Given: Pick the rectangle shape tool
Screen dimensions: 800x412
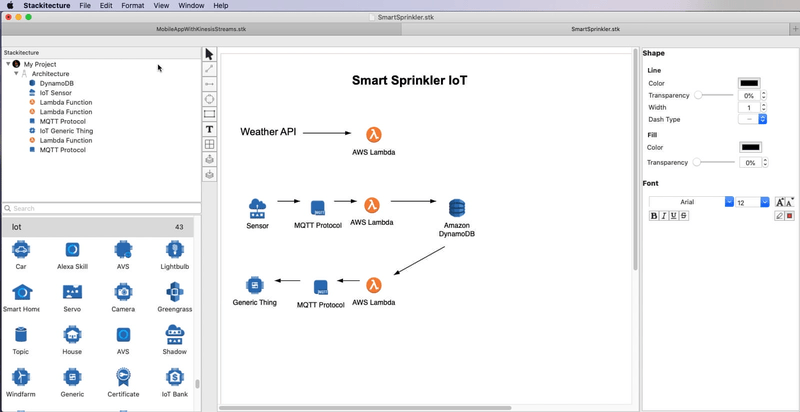Looking at the screenshot, I should pos(209,114).
